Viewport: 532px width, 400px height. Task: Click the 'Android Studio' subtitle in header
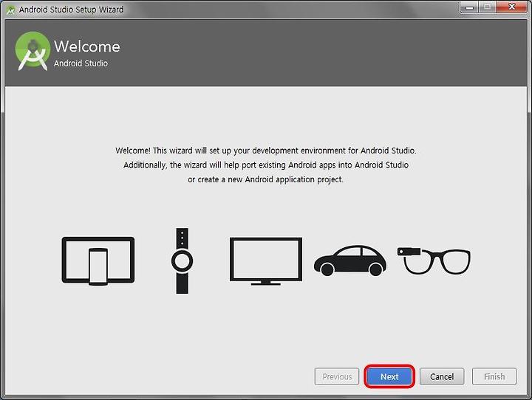point(81,63)
